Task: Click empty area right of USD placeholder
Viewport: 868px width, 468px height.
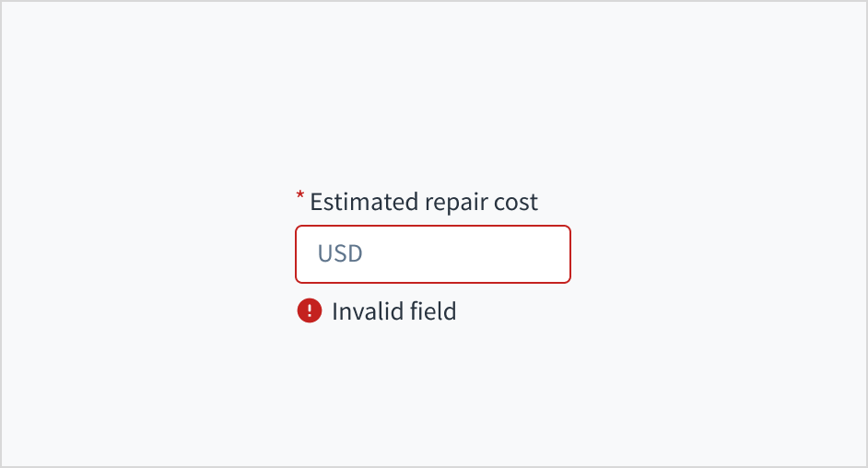Action: click(x=461, y=254)
